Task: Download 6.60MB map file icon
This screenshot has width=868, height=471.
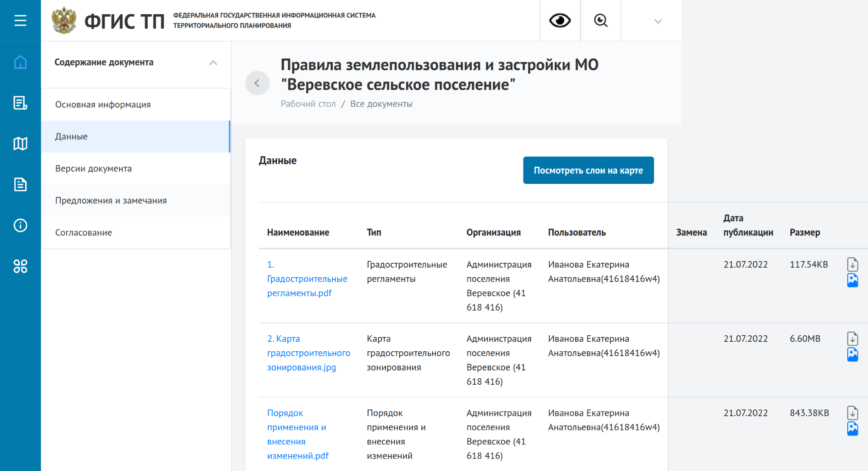Action: [852, 338]
